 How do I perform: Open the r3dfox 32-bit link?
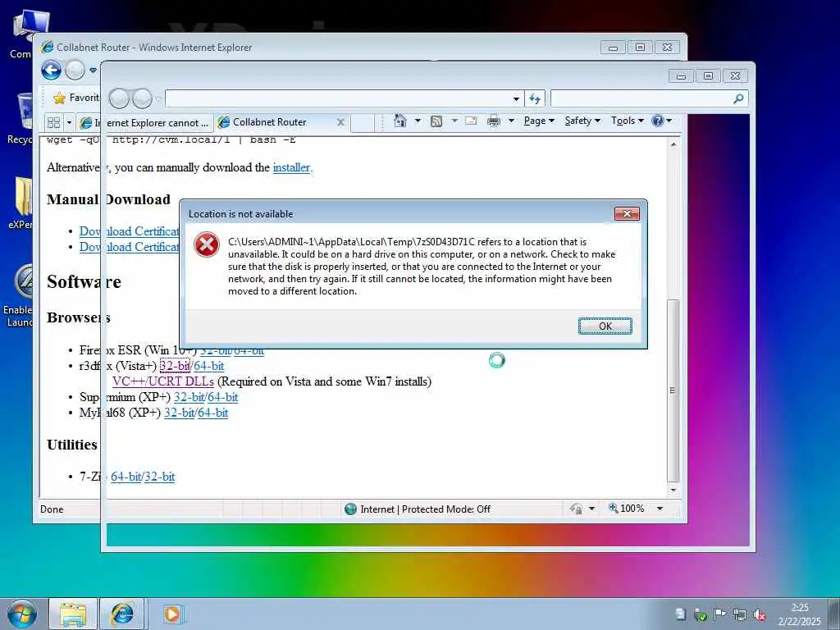[175, 366]
